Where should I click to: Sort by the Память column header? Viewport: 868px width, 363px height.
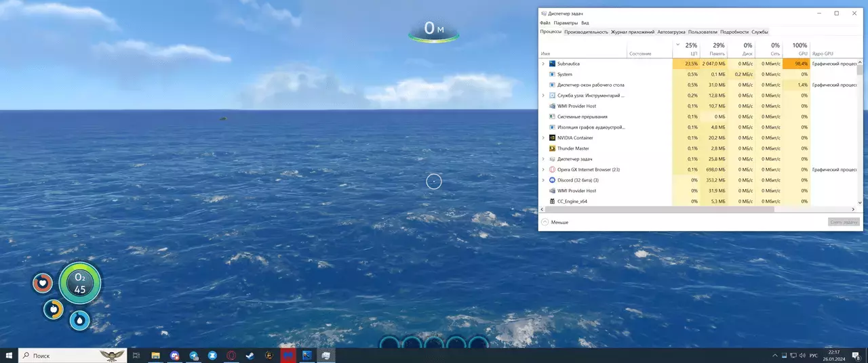tap(713, 49)
